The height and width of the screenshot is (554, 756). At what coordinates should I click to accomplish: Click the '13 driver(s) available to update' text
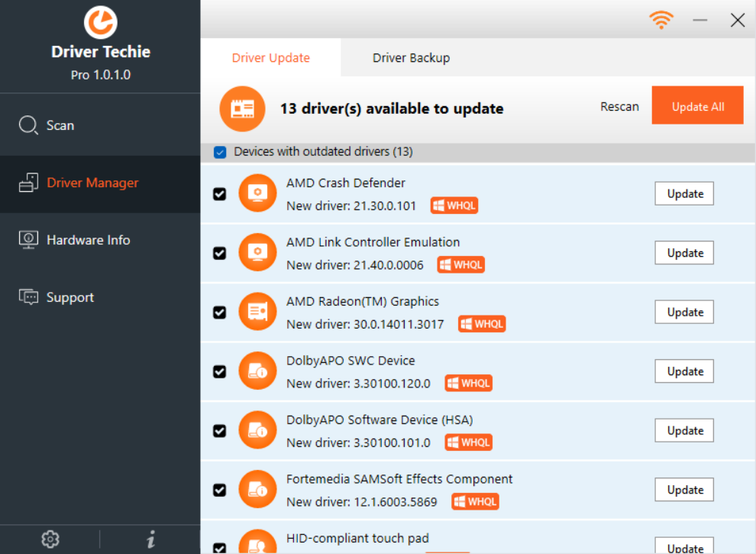coord(392,109)
